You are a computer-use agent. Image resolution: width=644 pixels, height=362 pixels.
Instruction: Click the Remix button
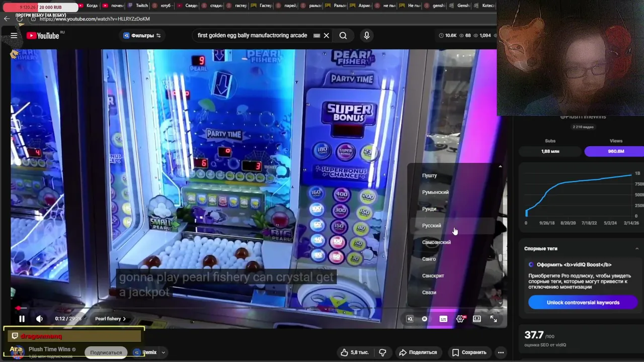[146, 352]
